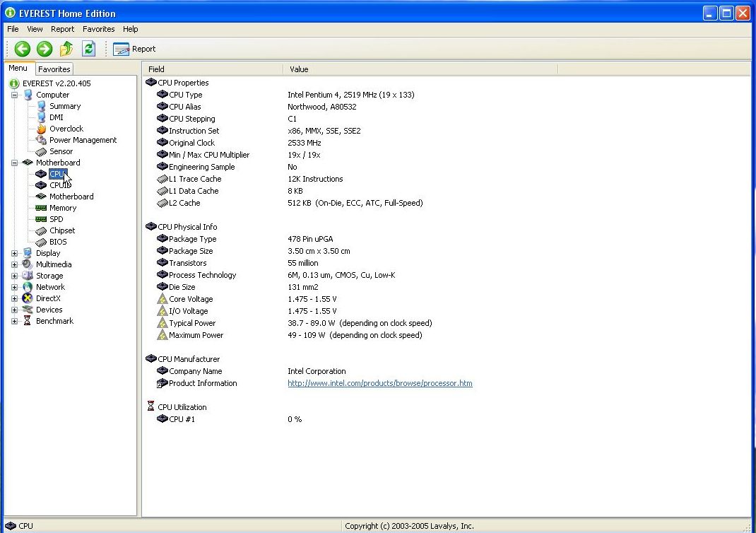Collapse the Motherboard tree node
The height and width of the screenshot is (533, 756).
(x=14, y=163)
